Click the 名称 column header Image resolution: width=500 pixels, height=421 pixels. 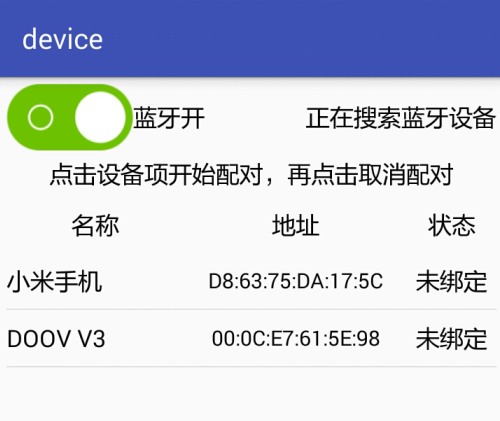[95, 225]
